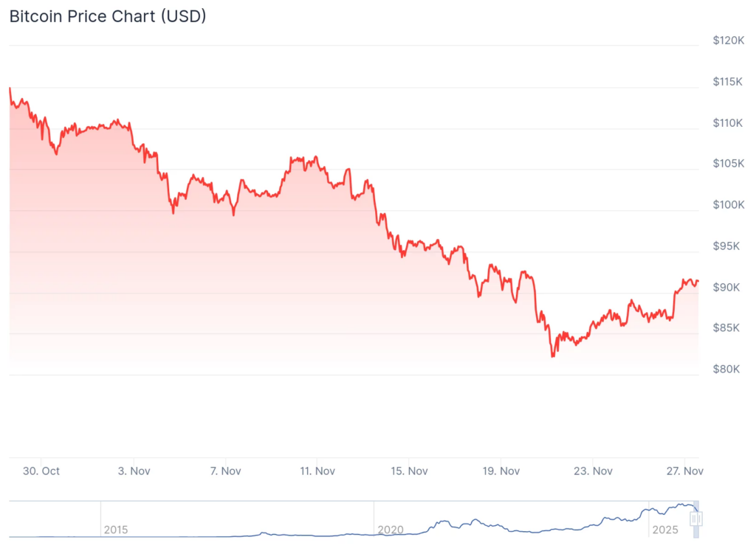Click the $120K y-axis label
The image size is (756, 551).
[726, 41]
